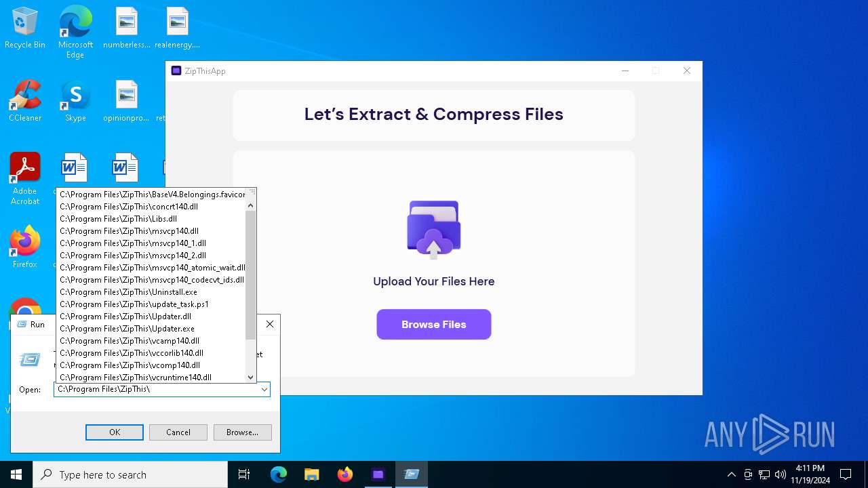Click the Run dialog title icon

coord(20,325)
